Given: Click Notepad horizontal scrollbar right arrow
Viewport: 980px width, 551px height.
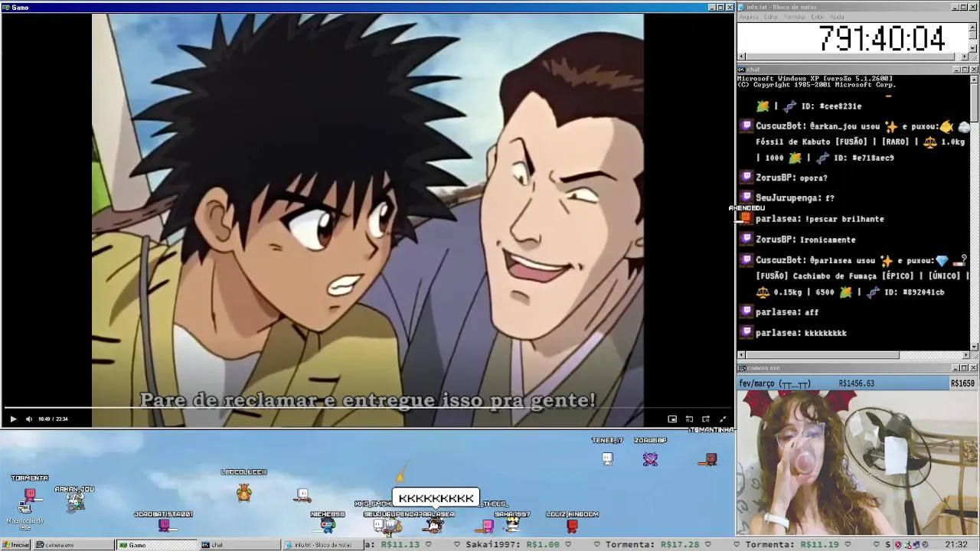Looking at the screenshot, I should pyautogui.click(x=965, y=57).
